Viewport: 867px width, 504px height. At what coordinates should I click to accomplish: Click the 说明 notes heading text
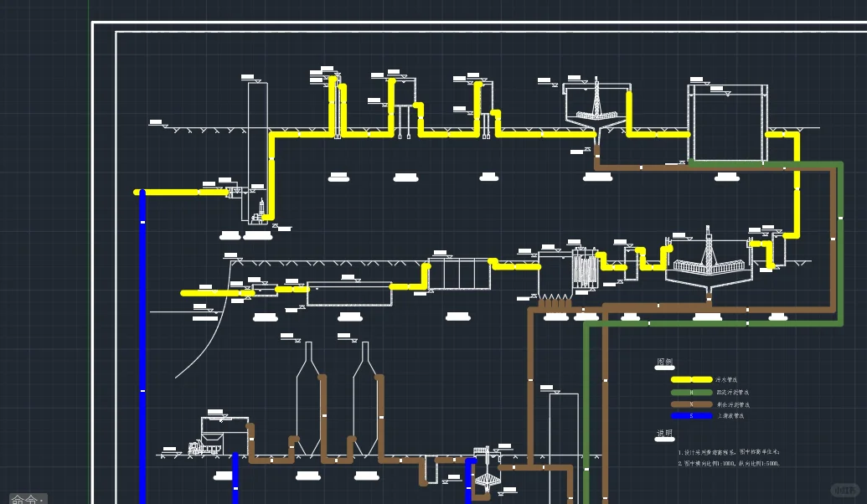664,434
